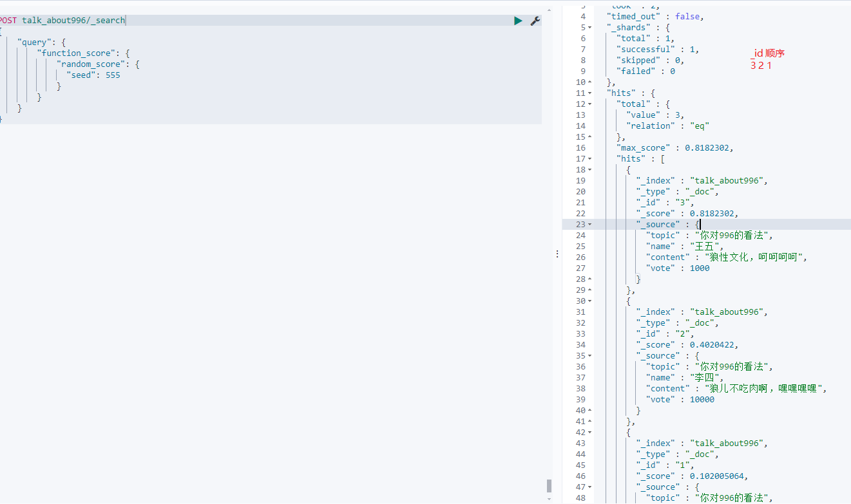
Task: Fold the "_source" block on line 35
Action: click(589, 356)
